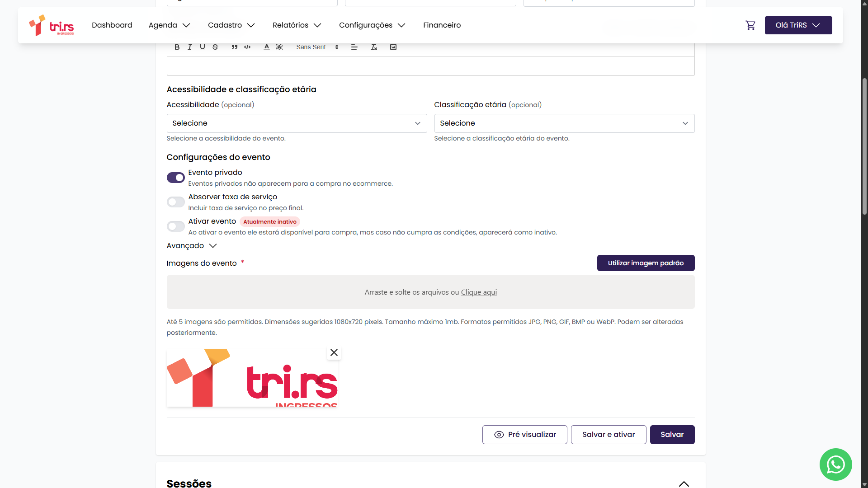
Task: Insert an image into the editor
Action: pos(393,47)
